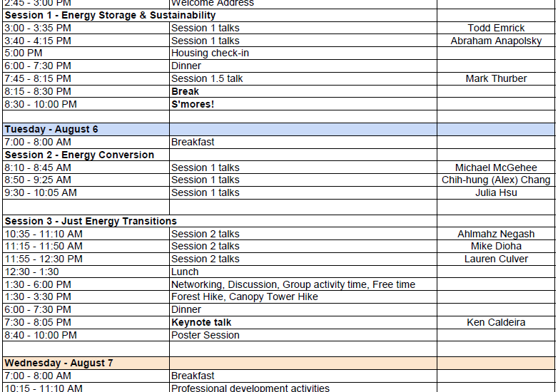This screenshot has height=392, width=558.
Task: Click the "Ken Caldeira" speaker cell
Action: point(496,322)
